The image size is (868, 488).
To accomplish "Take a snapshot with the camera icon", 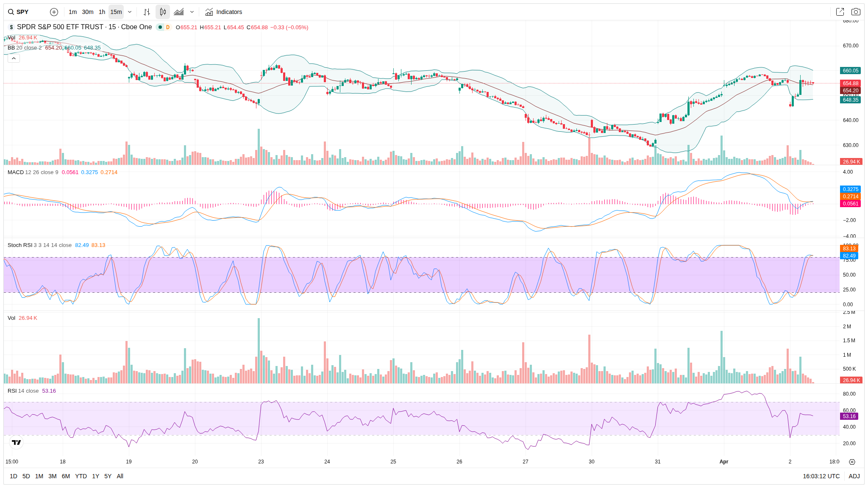I will [x=856, y=12].
